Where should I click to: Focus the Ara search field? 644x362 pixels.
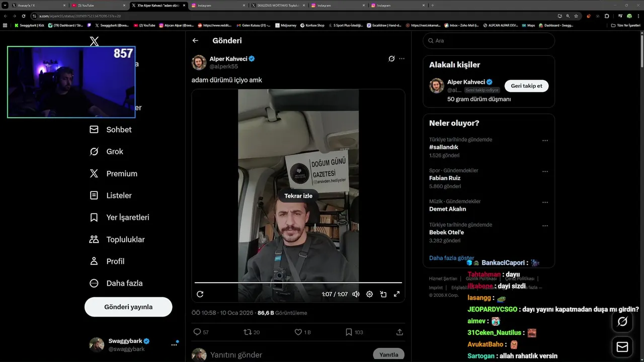[489, 41]
